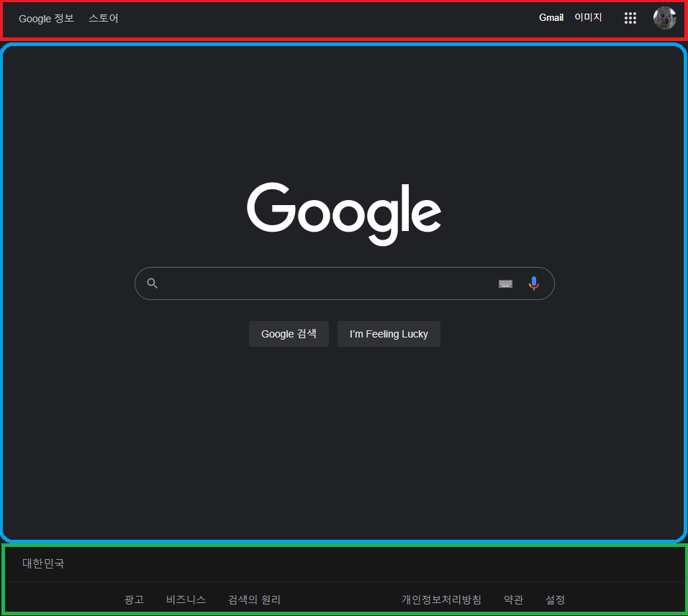Open the 이미지 link
Screen dimensions: 688x616
(588, 17)
